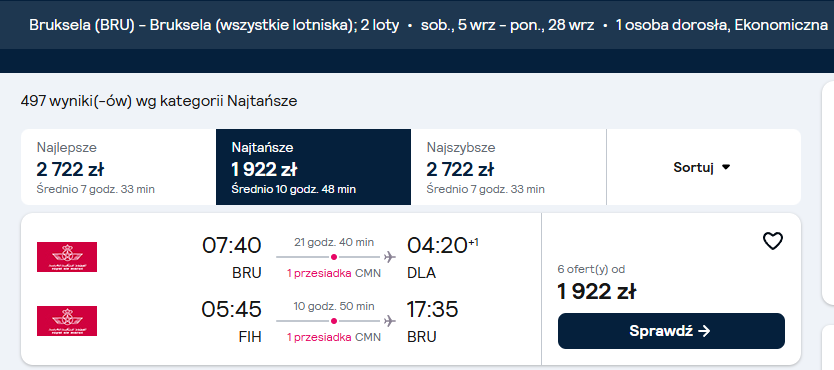Click the outbound Royal Air Maroc logo

pos(67,257)
